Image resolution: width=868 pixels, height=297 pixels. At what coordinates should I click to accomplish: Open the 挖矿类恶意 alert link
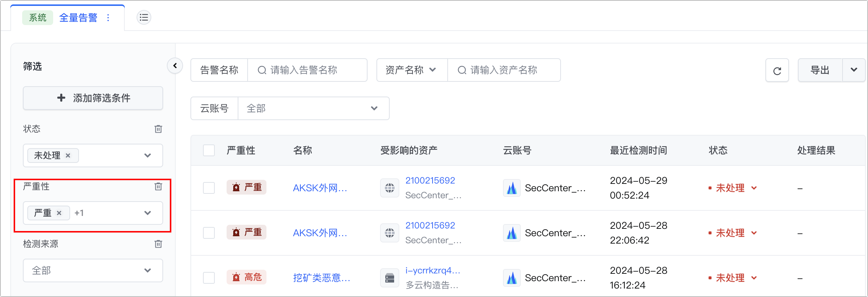click(321, 278)
